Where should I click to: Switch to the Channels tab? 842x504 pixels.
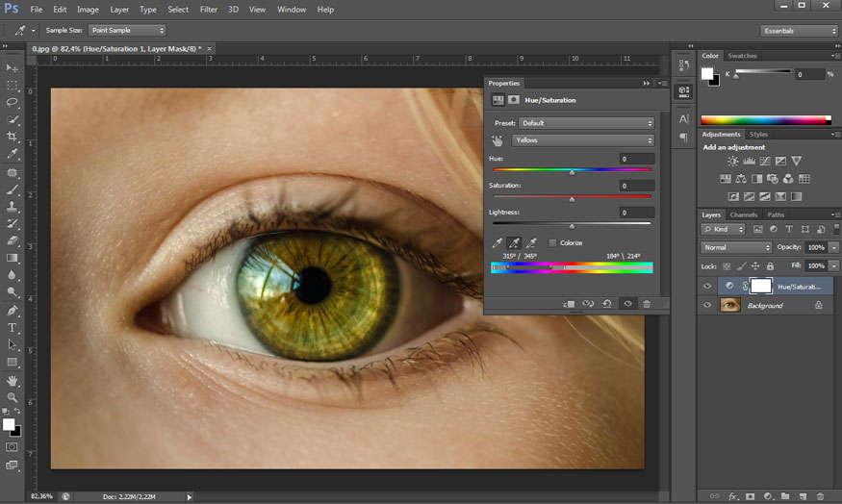(x=743, y=214)
